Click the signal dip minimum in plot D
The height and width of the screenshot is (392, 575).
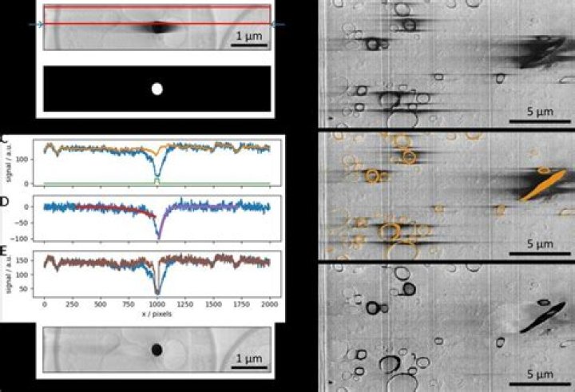(x=159, y=237)
